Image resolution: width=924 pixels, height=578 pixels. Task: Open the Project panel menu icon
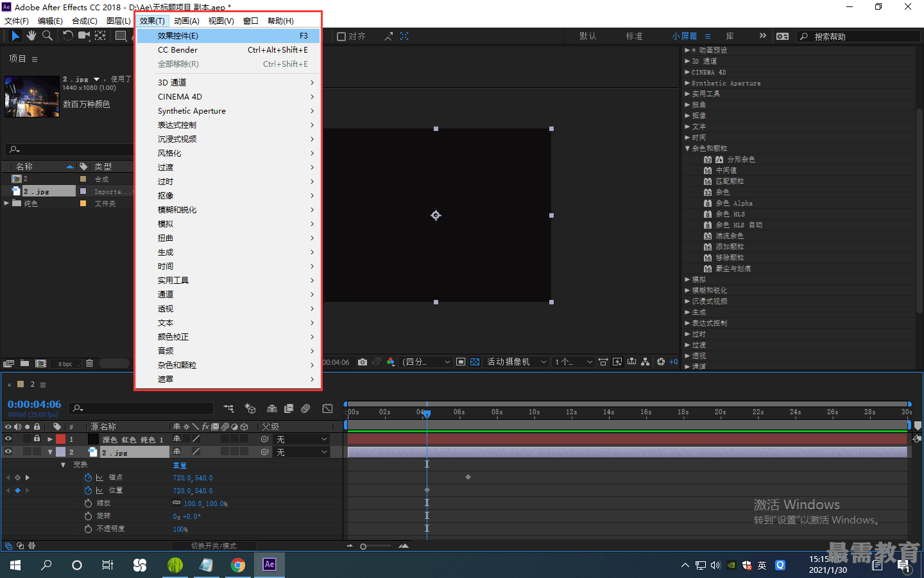tap(35, 59)
